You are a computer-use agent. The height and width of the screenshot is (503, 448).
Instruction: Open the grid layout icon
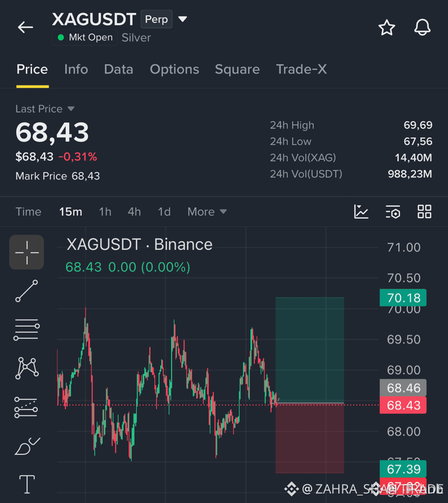(x=424, y=211)
